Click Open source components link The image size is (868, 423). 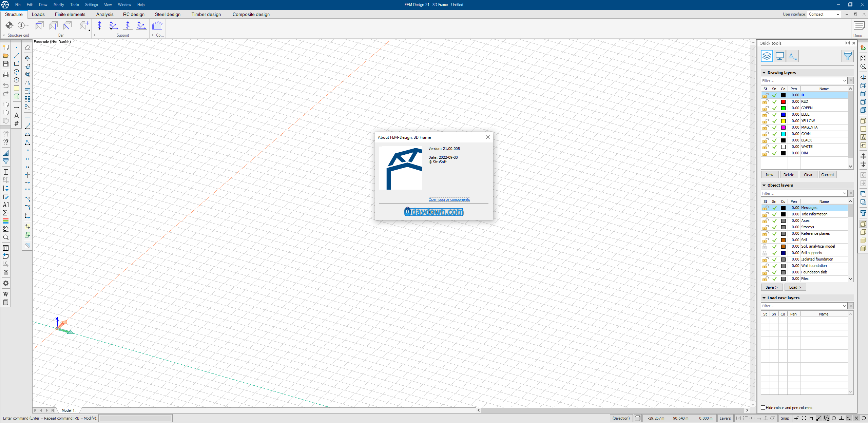(449, 199)
